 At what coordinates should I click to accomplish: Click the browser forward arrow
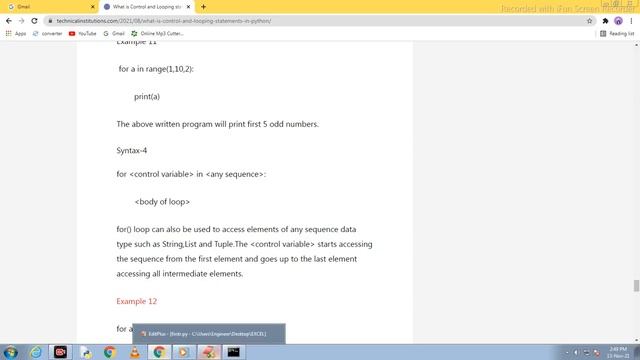(22, 21)
